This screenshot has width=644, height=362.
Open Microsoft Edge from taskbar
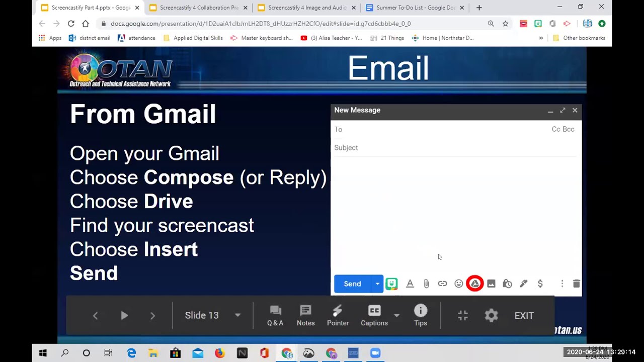pos(131,353)
